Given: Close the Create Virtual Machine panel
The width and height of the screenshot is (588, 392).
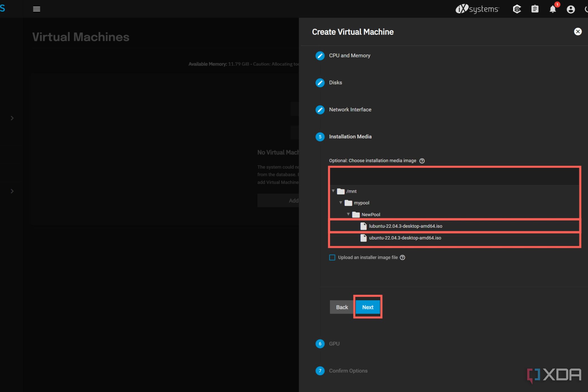Looking at the screenshot, I should coord(578,32).
